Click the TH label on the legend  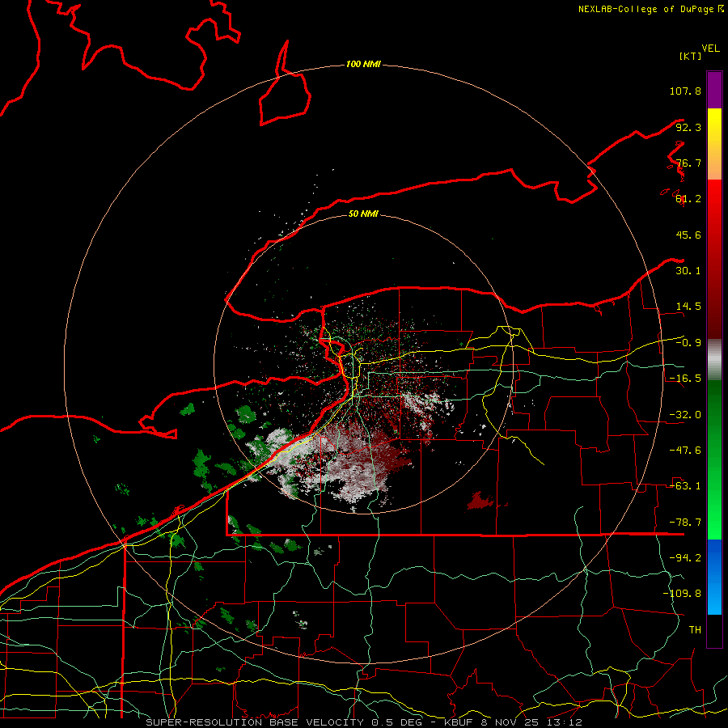pos(695,630)
